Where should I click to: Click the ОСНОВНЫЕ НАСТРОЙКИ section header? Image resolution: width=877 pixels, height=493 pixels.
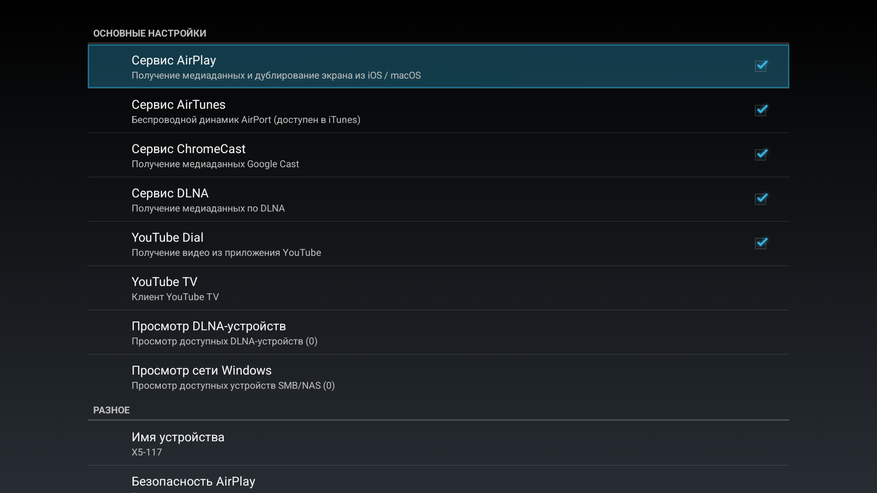coord(149,34)
